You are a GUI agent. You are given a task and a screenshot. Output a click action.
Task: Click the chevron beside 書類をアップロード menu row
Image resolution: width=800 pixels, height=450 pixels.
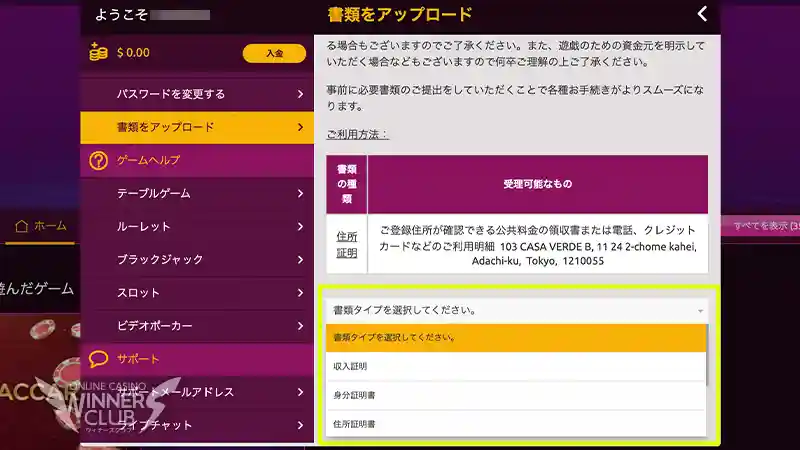point(300,127)
